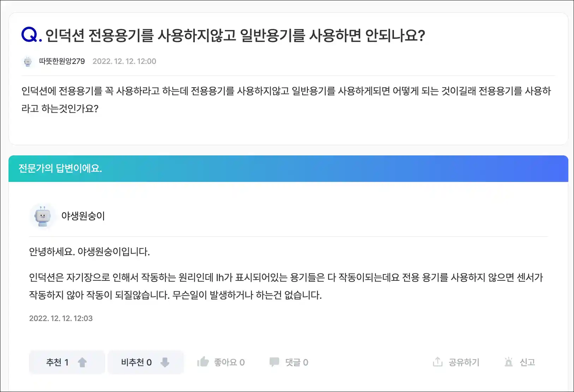Click the 신고 report siren icon
Viewport: 574px width, 392px height.
pos(509,362)
